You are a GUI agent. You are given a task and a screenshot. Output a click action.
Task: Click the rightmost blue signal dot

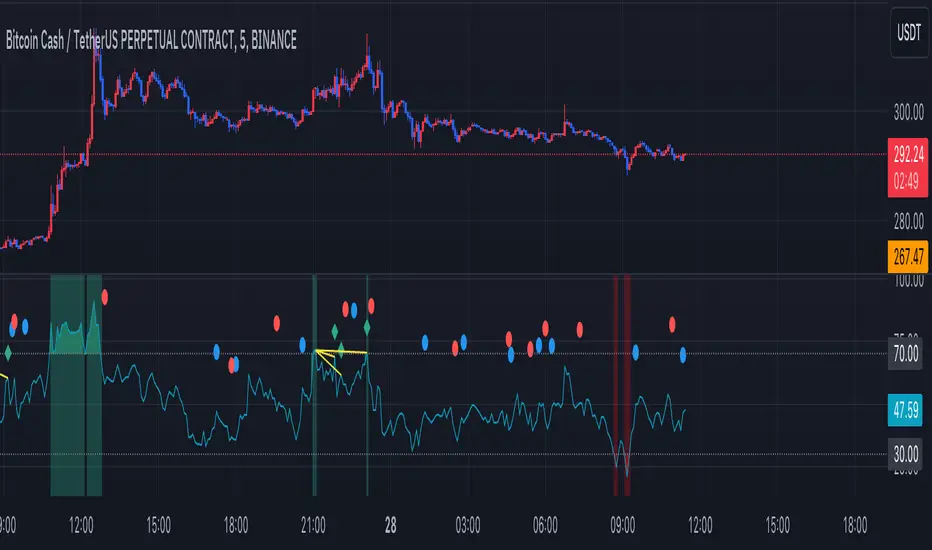683,355
